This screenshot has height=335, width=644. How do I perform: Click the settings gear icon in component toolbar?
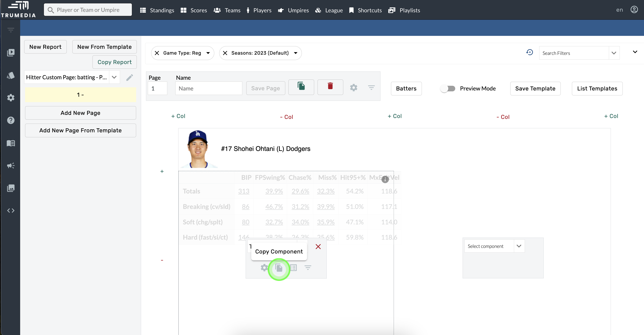(264, 268)
